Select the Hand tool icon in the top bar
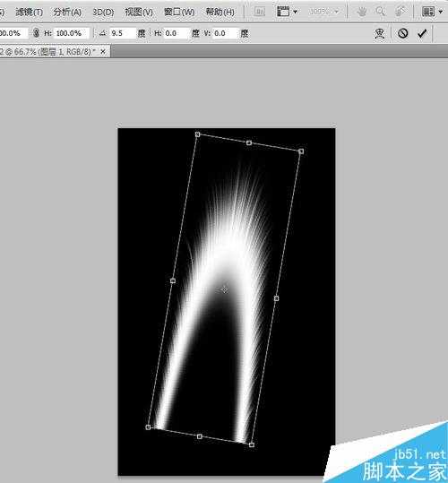 361,12
